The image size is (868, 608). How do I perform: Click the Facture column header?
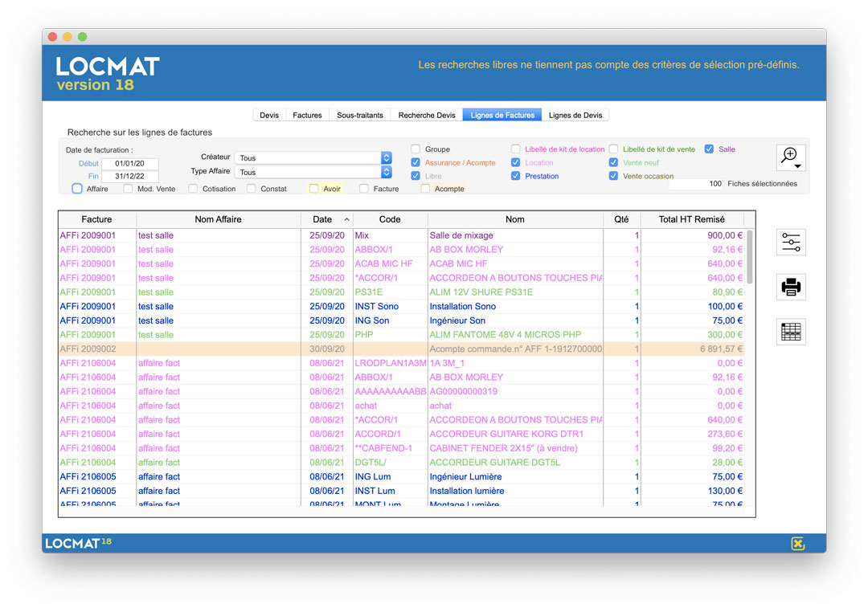click(x=97, y=219)
